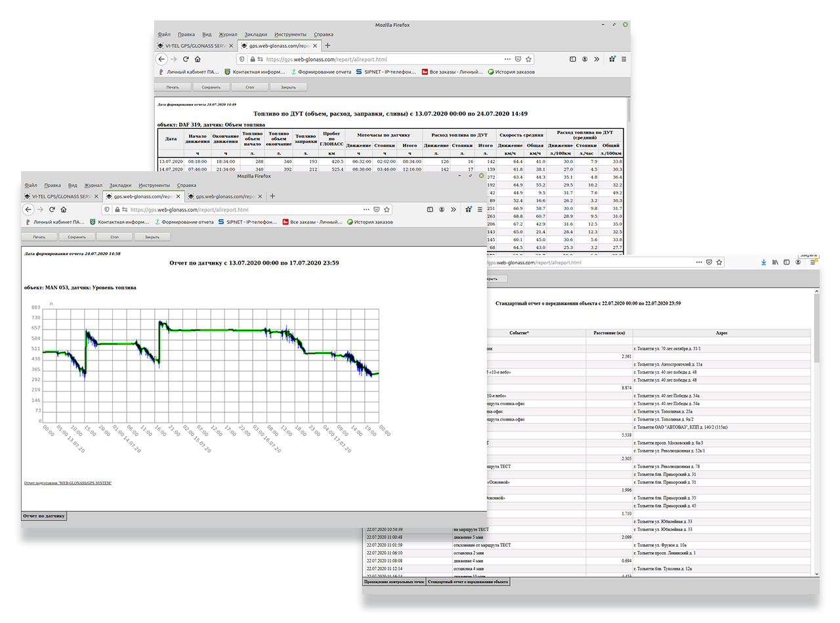Open Журнал menu in front Firefox window
Image resolution: width=840 pixels, height=623 pixels.
pyautogui.click(x=93, y=185)
